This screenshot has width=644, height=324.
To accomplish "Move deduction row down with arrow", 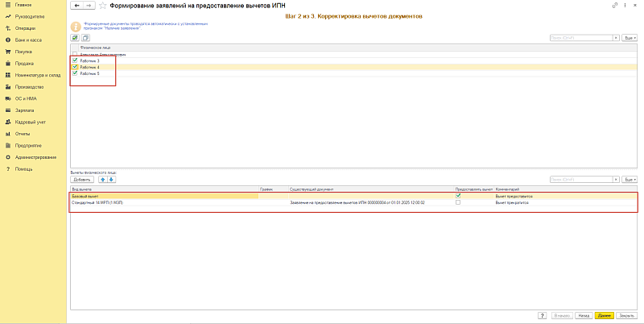I will point(111,179).
